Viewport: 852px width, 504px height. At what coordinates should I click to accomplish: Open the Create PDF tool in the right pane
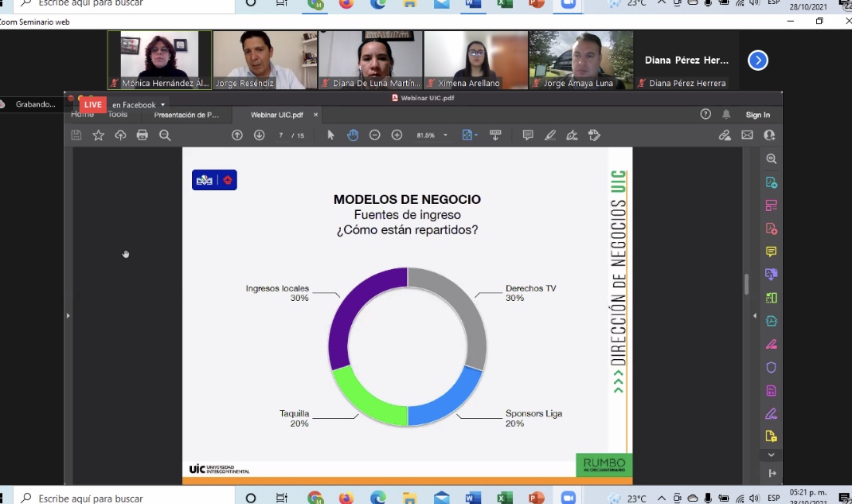click(x=771, y=229)
